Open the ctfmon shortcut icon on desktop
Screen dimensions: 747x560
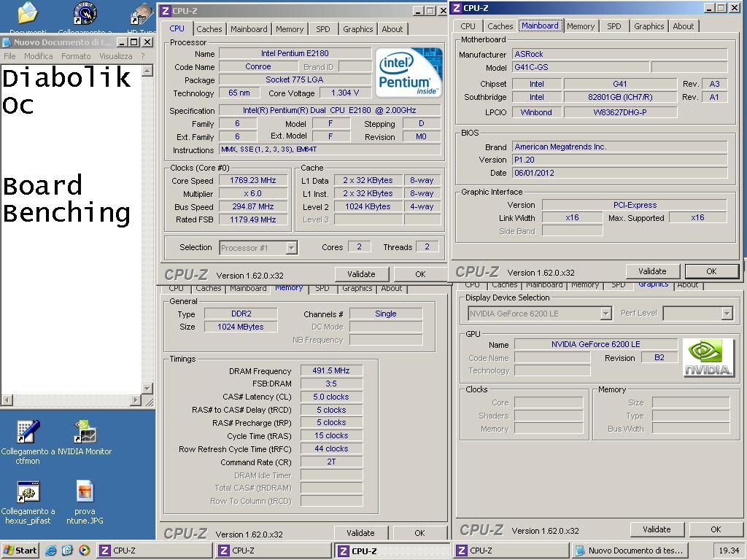[28, 440]
